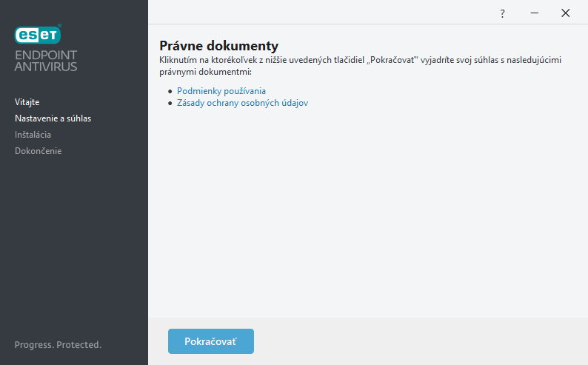This screenshot has height=365, width=588.
Task: Close the ESET installer window
Action: click(566, 13)
